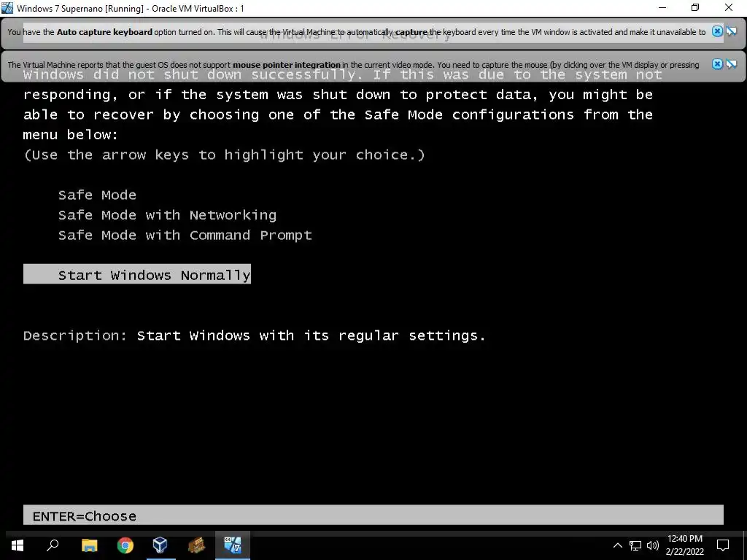Image resolution: width=747 pixels, height=560 pixels.
Task: Launch Google Chrome from taskbar
Action: point(125,545)
